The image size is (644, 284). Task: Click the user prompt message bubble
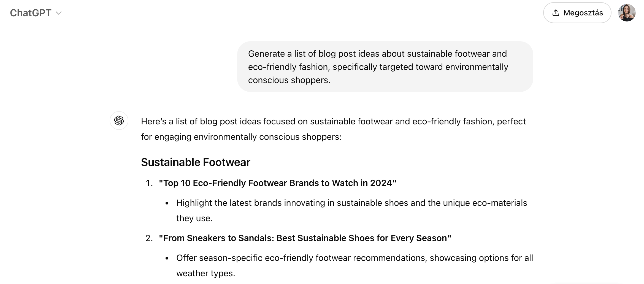[385, 67]
